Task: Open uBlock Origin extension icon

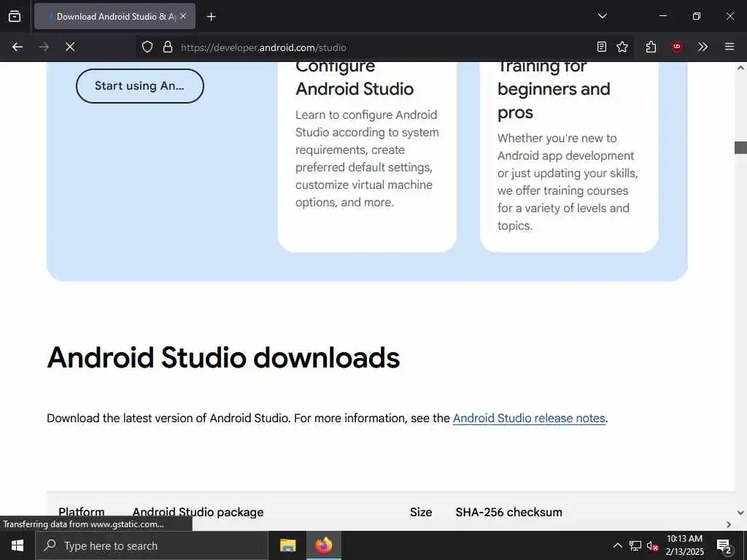Action: tap(676, 47)
